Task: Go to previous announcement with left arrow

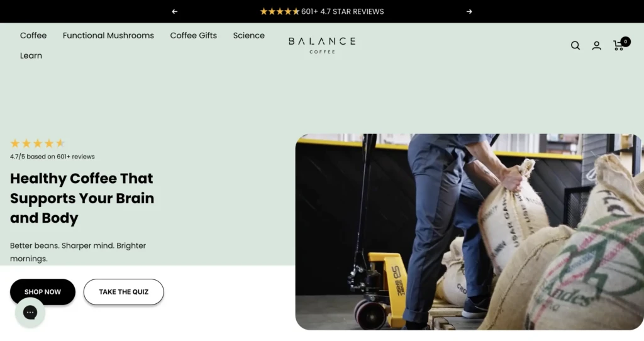Action: point(175,11)
